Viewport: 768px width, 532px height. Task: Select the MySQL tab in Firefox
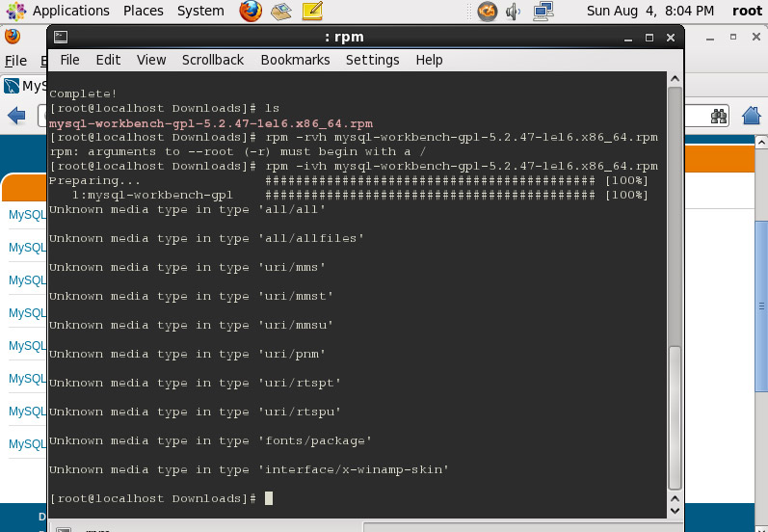(x=24, y=86)
